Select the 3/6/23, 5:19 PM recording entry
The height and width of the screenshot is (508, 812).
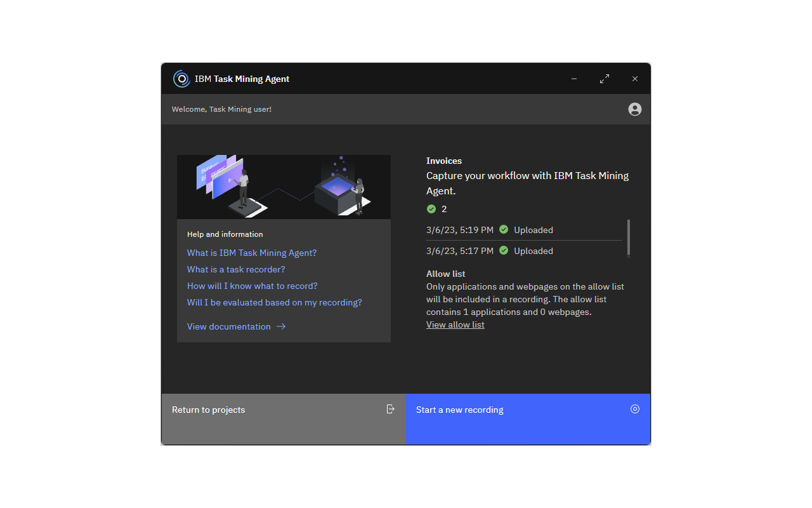click(524, 230)
